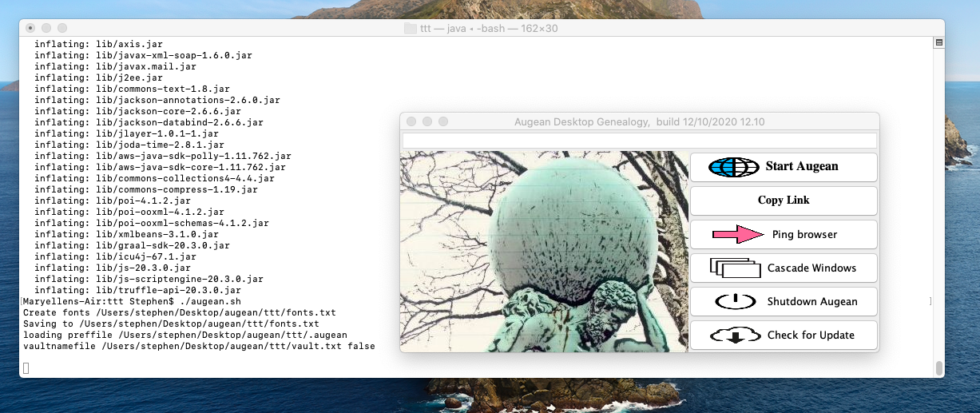
Task: Click the stacked windows Cascade icon
Action: tap(735, 268)
